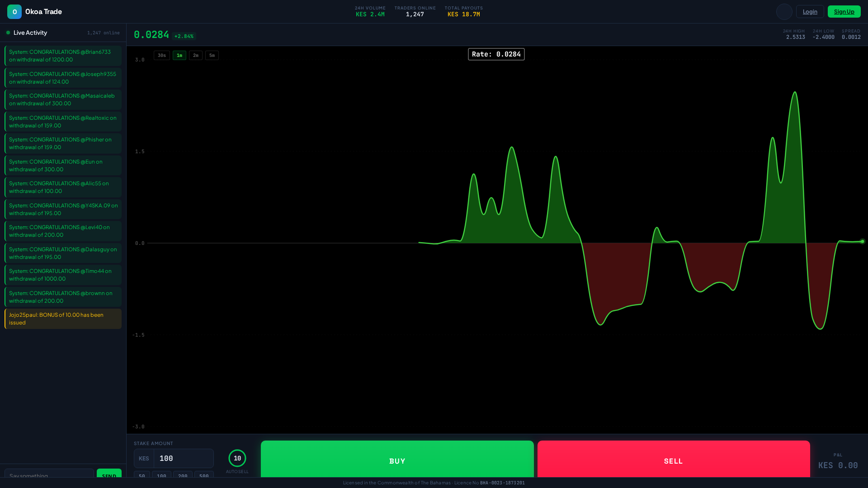
Task: Click the Rate: 0.0284 tooltip label
Action: coord(496,54)
